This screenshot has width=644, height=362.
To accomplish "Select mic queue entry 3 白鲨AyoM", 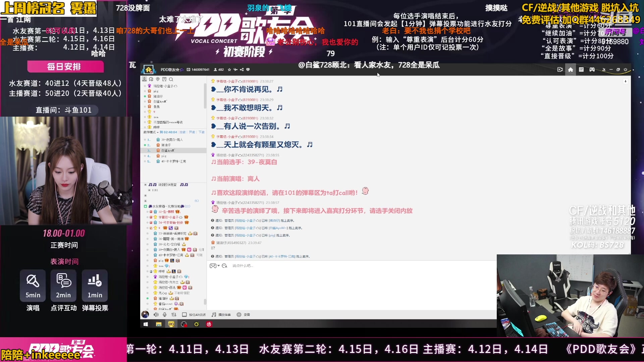I will point(173,150).
